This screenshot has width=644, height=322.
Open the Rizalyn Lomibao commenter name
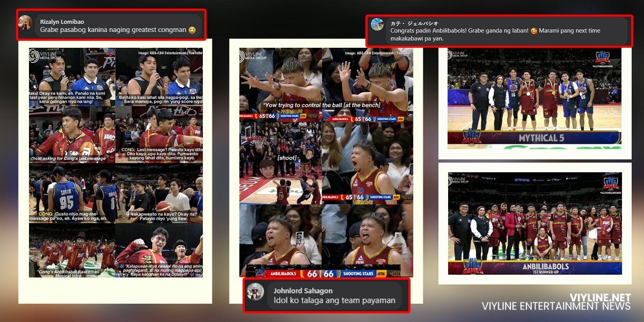click(62, 21)
